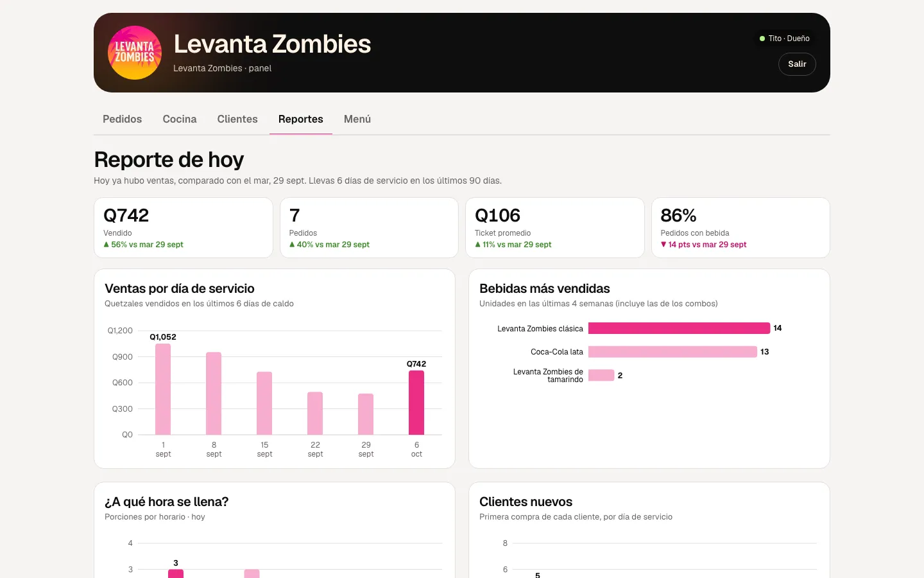Click the Q106 Ticket promedio value
Image resolution: width=924 pixels, height=578 pixels.
tap(497, 215)
